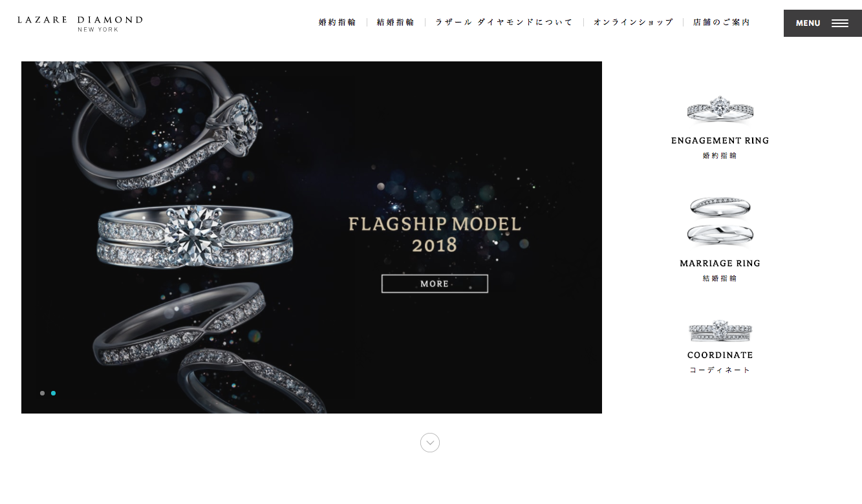Click the COORDINATE text link
The height and width of the screenshot is (504, 862).
tap(720, 355)
